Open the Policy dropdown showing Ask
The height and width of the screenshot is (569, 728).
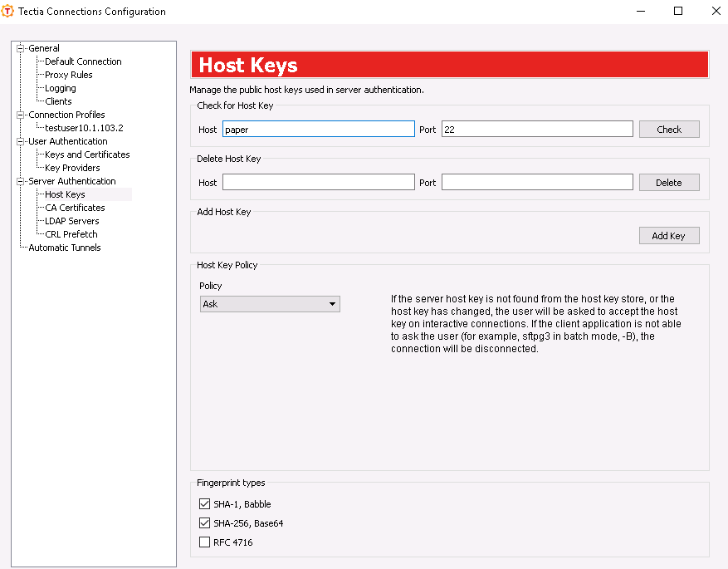point(270,304)
